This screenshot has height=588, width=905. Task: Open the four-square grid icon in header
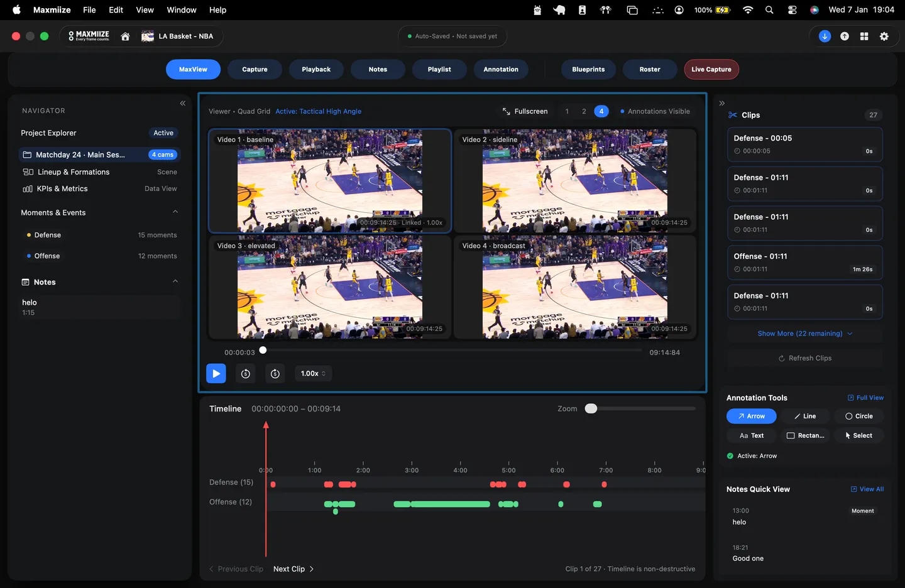click(864, 36)
